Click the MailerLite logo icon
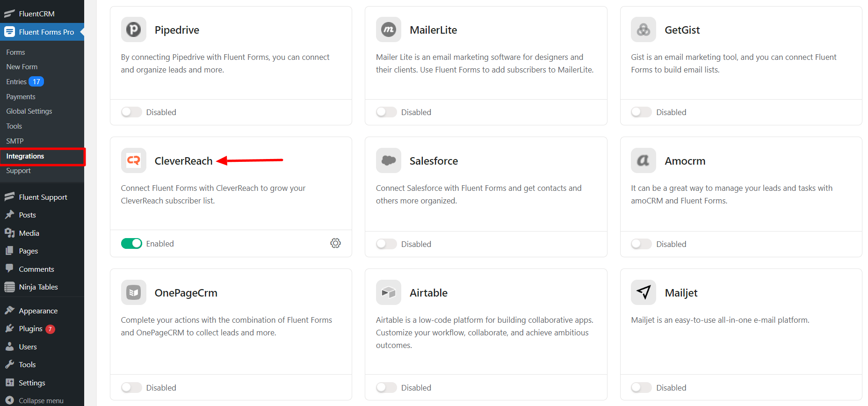Viewport: 868px width, 406px height. click(x=389, y=30)
